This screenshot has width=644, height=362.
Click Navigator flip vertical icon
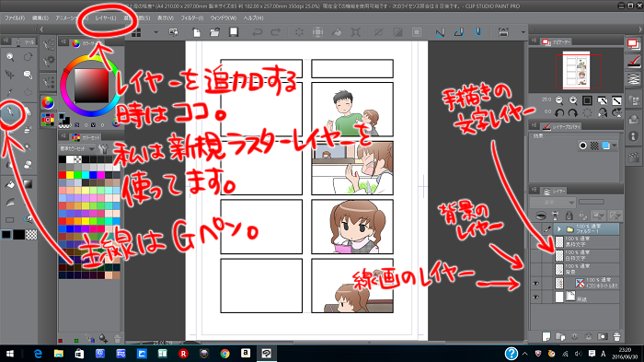pyautogui.click(x=616, y=112)
